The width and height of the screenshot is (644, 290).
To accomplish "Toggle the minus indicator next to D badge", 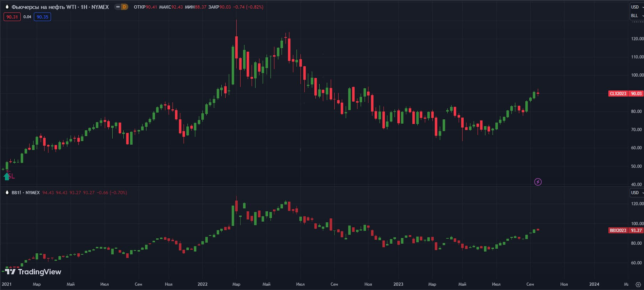I will pyautogui.click(x=118, y=7).
